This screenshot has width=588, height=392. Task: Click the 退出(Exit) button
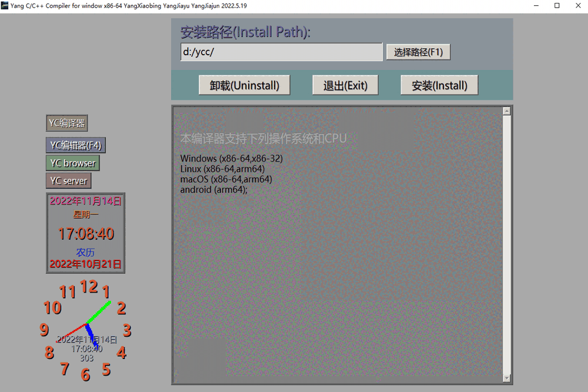[345, 85]
